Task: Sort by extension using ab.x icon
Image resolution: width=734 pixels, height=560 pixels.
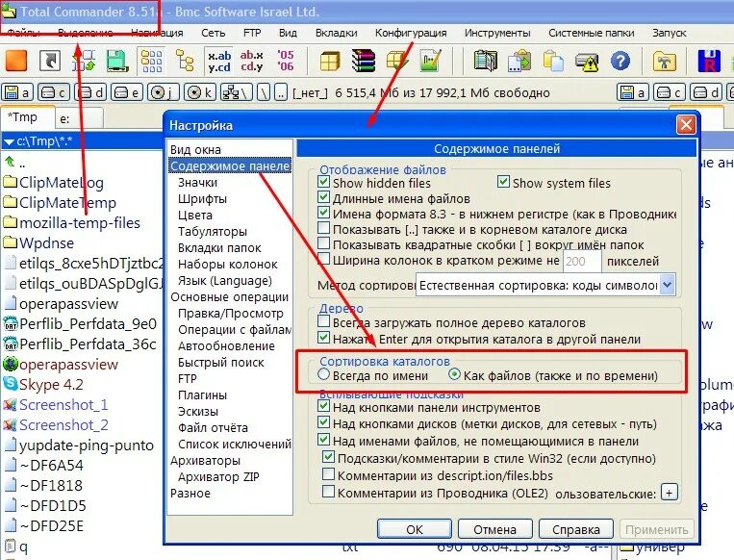Action: [252, 61]
